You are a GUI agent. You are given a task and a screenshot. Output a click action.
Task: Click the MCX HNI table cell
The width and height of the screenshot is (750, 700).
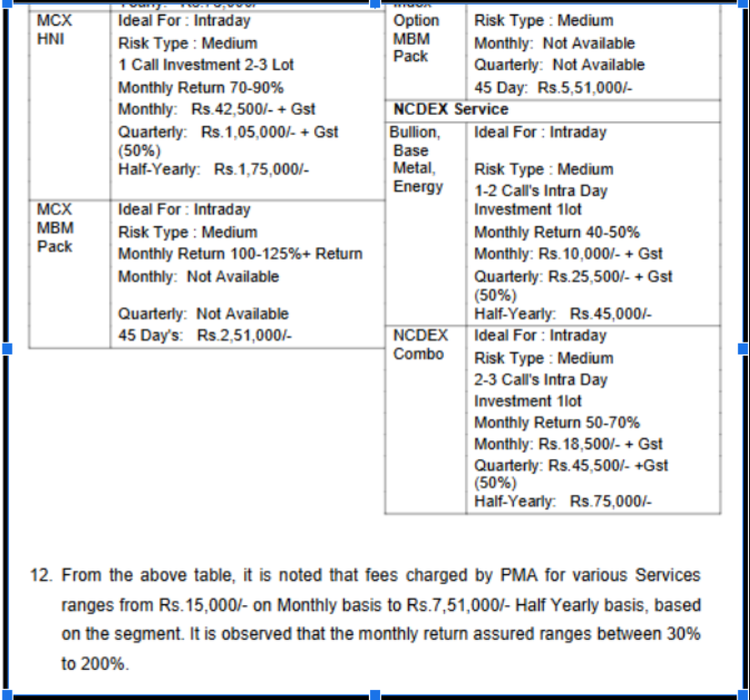point(53,29)
